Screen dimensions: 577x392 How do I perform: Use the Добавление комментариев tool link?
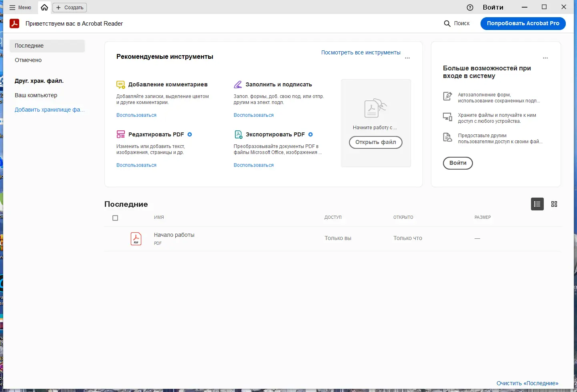(136, 115)
